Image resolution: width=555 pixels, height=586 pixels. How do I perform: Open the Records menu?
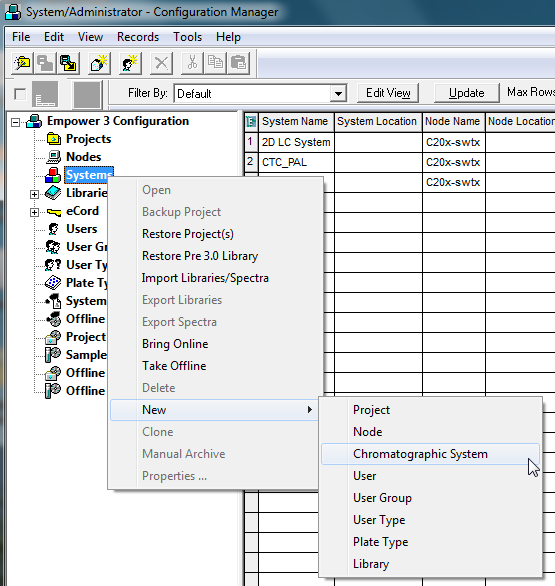pos(138,37)
